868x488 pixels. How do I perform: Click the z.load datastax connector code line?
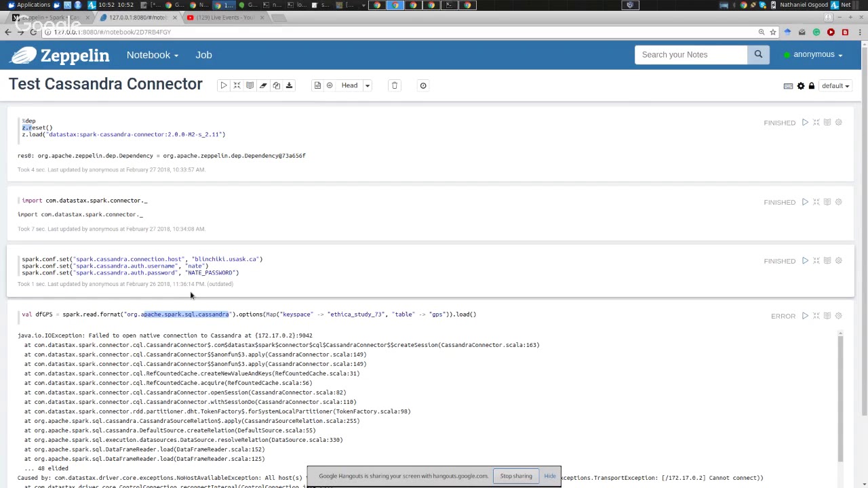(123, 134)
